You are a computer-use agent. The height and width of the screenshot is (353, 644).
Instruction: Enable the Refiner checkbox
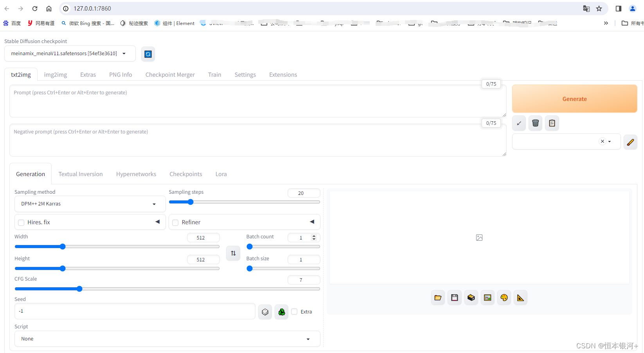coord(175,223)
